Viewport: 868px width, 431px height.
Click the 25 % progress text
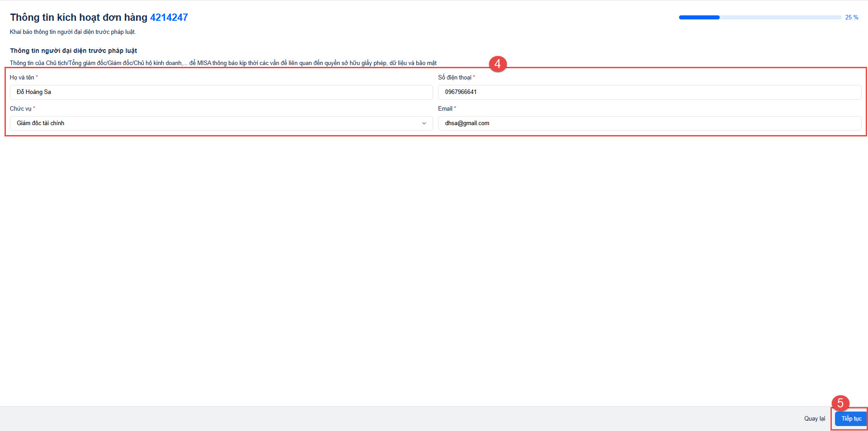click(x=852, y=17)
